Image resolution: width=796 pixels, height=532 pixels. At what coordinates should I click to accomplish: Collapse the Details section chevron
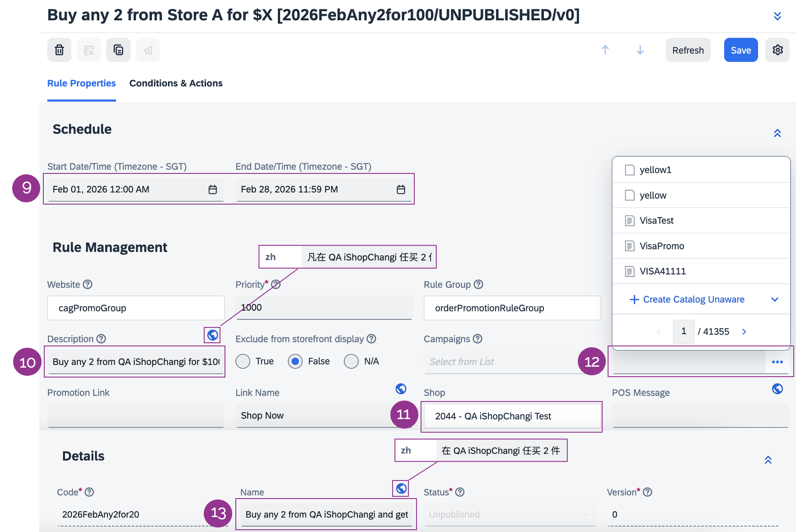pos(768,460)
